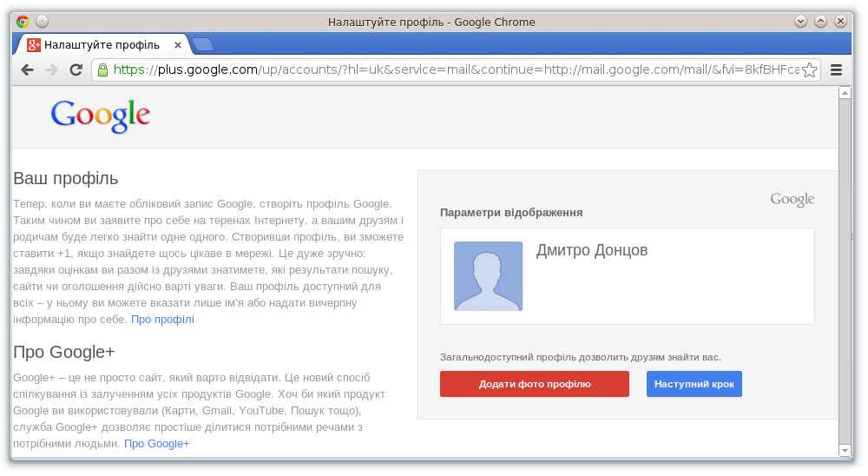The image size is (868, 476).
Task: Click the browser back arrow
Action: coord(27,69)
